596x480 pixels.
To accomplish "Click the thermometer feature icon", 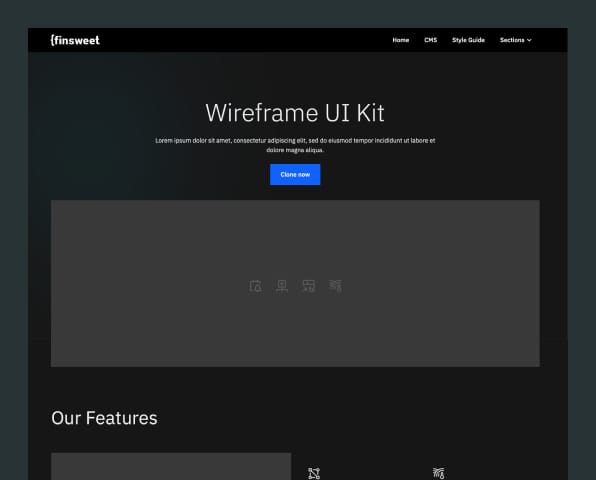I will tap(439, 474).
